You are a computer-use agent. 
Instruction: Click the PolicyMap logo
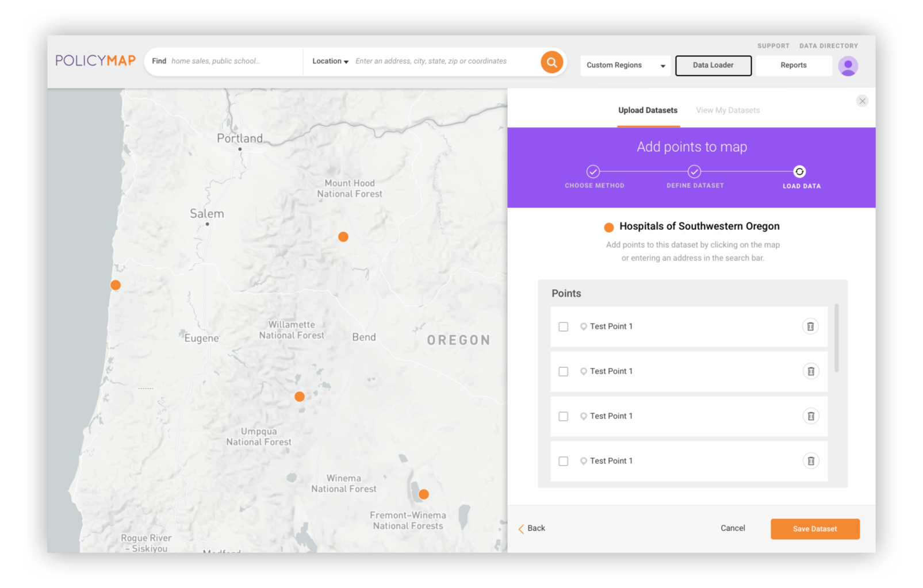pyautogui.click(x=95, y=60)
